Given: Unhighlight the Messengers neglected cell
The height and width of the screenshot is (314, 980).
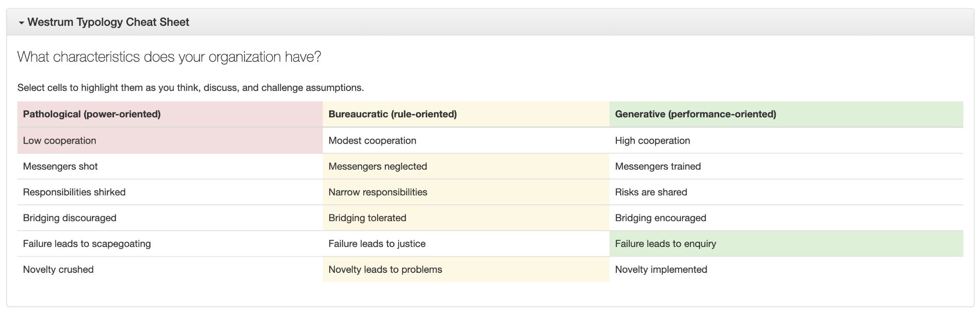Looking at the screenshot, I should (466, 166).
